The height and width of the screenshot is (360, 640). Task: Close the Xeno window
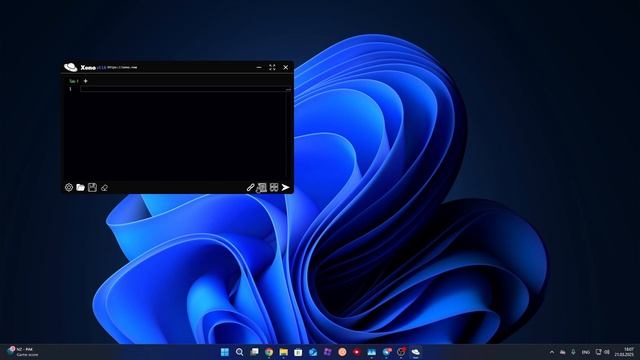pyautogui.click(x=286, y=67)
